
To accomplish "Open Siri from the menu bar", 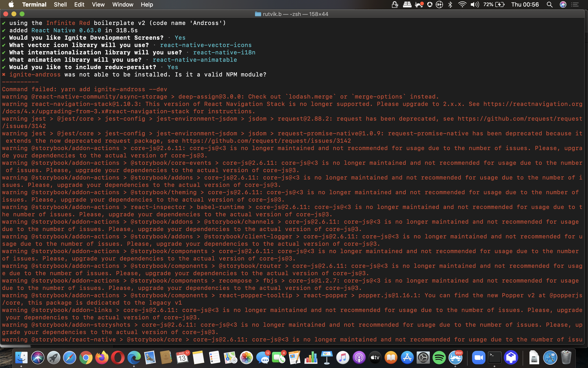I will pos(563,4).
